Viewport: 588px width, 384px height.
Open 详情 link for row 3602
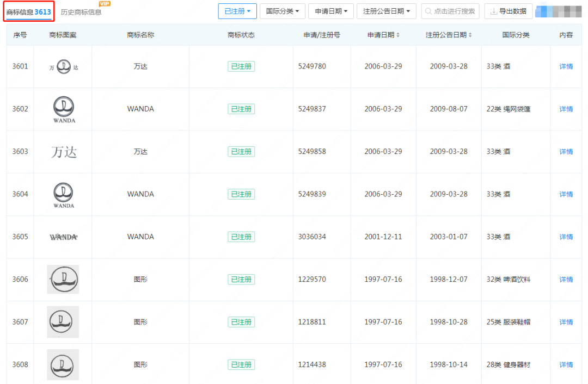[566, 109]
